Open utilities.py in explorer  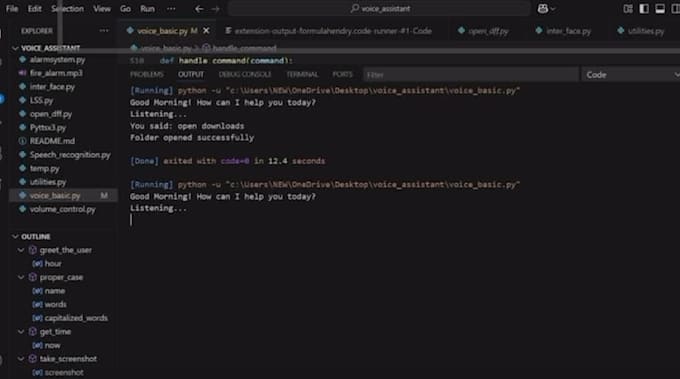point(48,182)
